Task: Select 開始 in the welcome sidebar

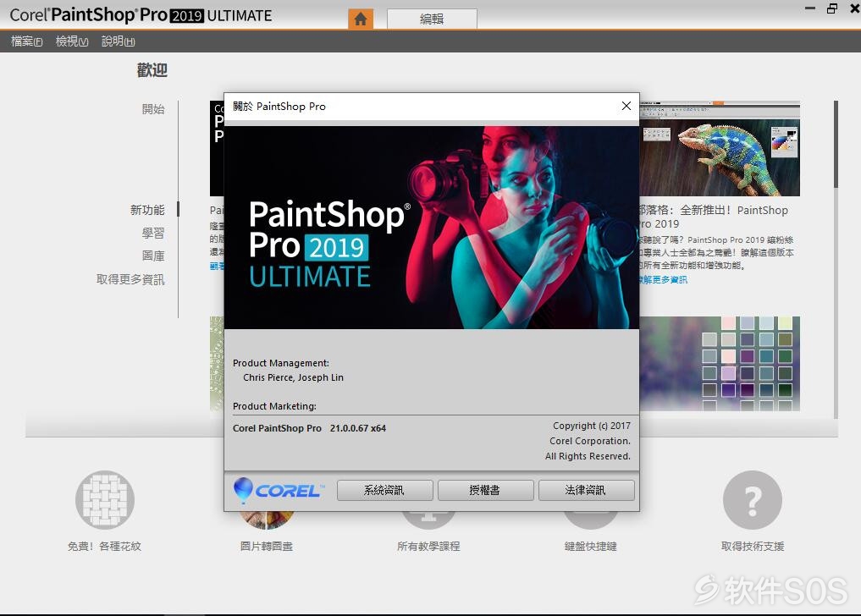Action: (x=153, y=108)
